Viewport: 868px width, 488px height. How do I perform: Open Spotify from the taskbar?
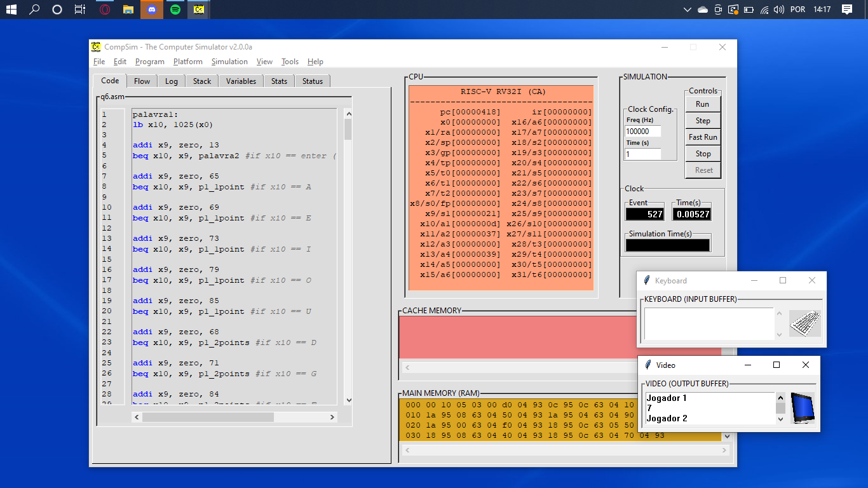pyautogui.click(x=175, y=10)
